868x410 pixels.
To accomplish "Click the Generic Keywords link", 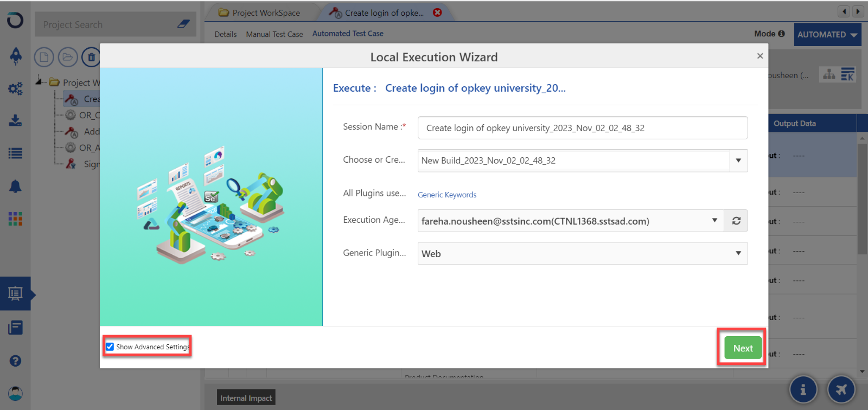I will pos(447,195).
